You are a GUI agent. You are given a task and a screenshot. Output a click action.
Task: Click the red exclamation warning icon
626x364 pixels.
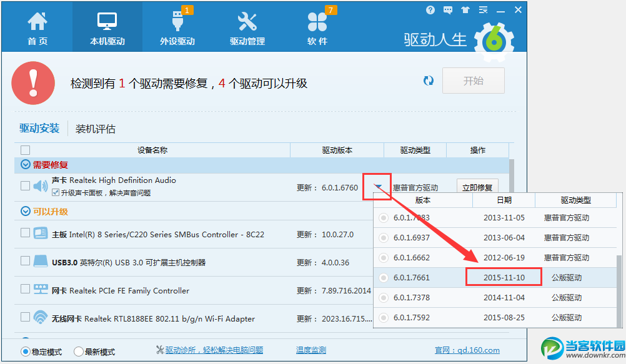point(33,83)
